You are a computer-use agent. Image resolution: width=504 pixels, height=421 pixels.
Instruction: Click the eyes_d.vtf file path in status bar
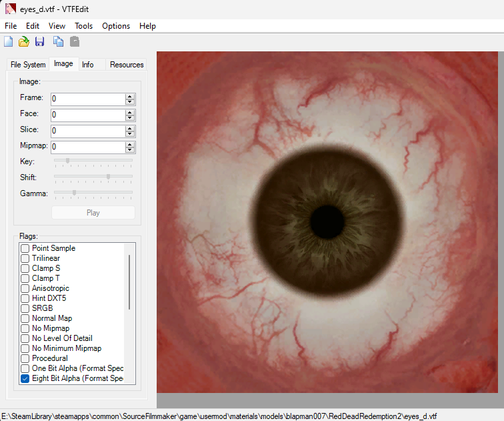(x=219, y=416)
